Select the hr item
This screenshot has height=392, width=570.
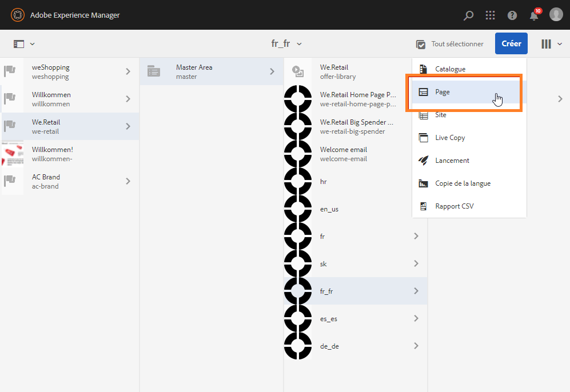(356, 181)
